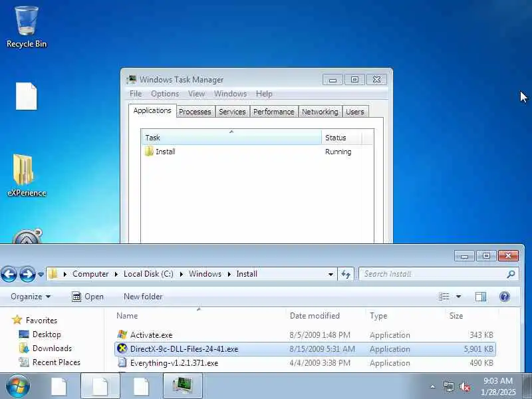Viewport: 532px width, 399px height.
Task: Expand the Windows breadcrumb arrow
Action: pos(229,274)
